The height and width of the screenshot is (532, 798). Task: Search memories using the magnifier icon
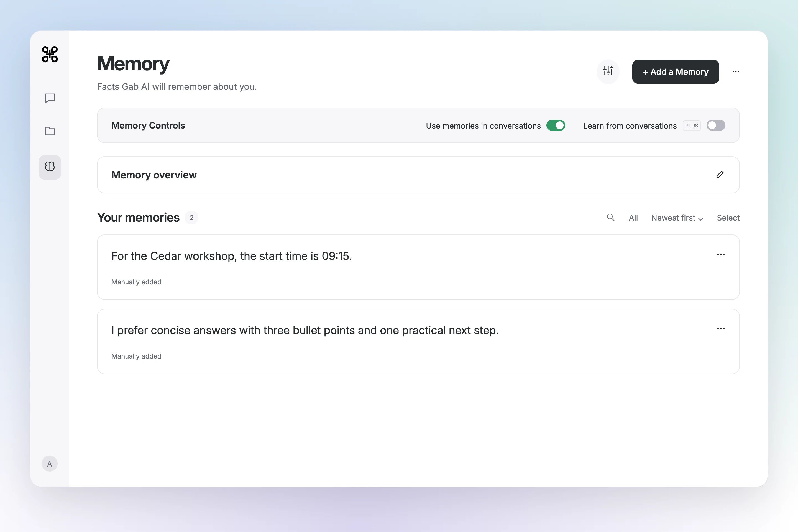(x=611, y=218)
